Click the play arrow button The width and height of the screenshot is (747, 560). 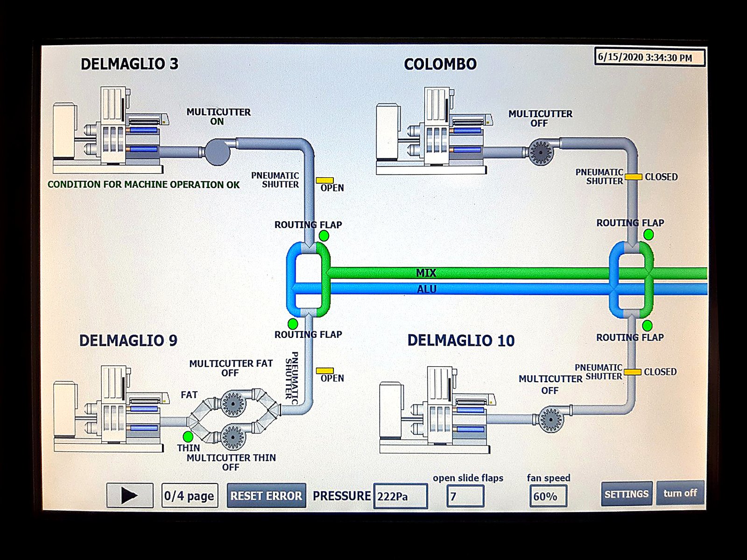[x=130, y=496]
